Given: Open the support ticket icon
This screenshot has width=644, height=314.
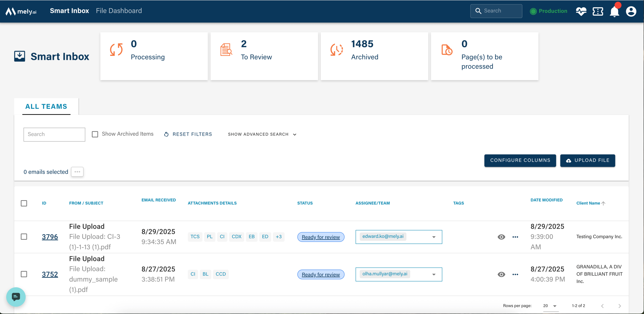Looking at the screenshot, I should [x=598, y=11].
